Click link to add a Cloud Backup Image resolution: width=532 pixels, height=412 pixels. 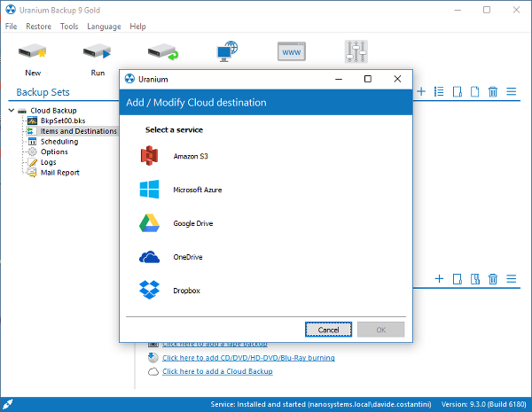pyautogui.click(x=217, y=371)
